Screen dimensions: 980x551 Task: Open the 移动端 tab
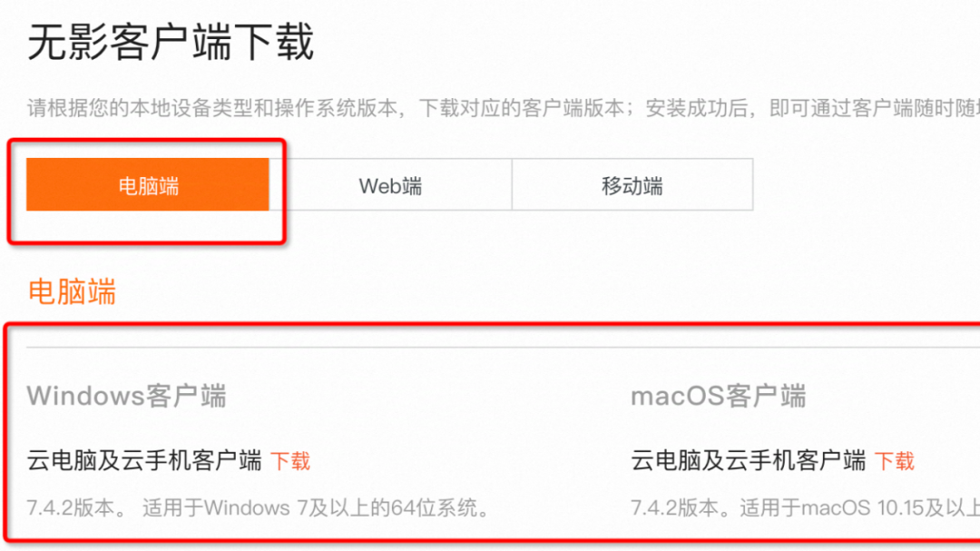(x=632, y=184)
